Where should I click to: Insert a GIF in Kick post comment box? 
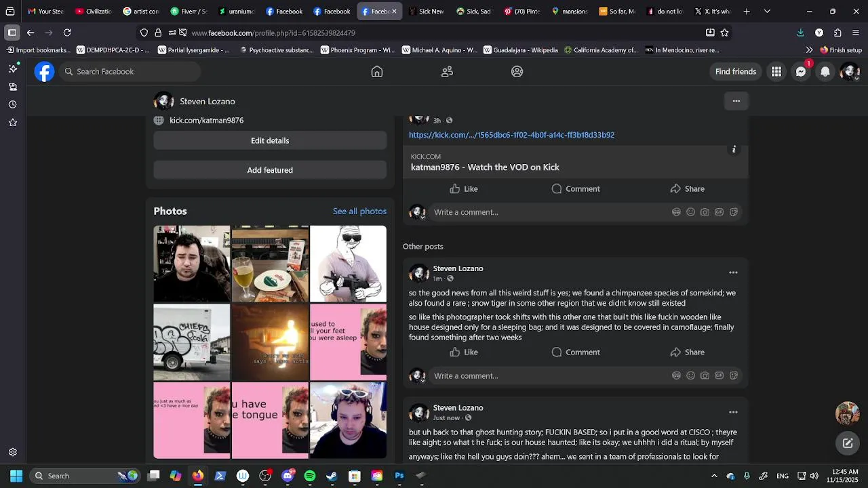tap(719, 212)
